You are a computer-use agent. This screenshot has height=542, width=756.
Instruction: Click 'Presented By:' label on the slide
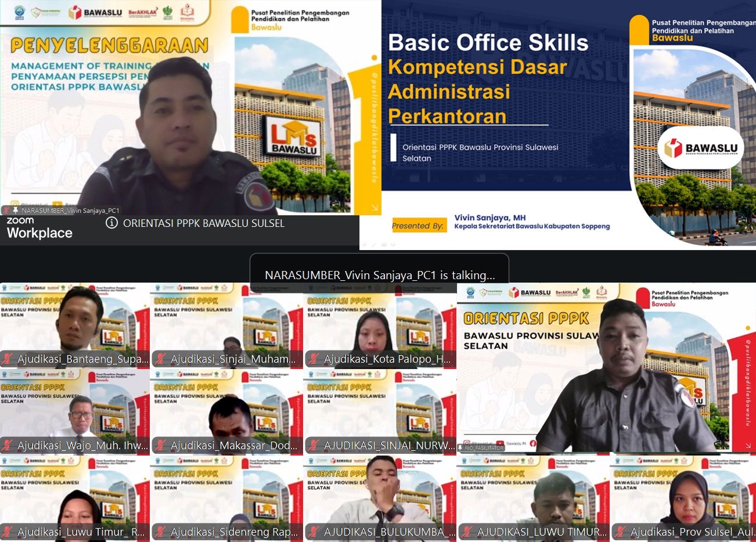[x=419, y=226]
